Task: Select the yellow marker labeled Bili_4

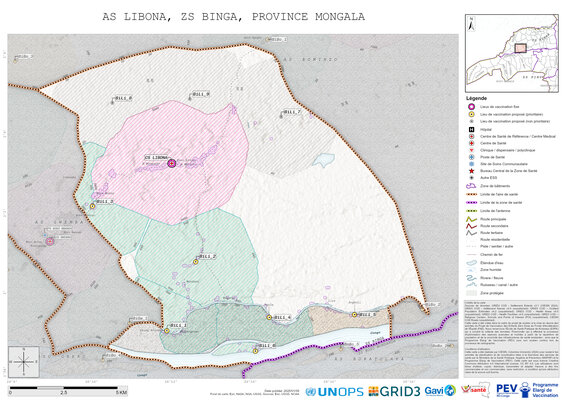Action: coord(269,317)
